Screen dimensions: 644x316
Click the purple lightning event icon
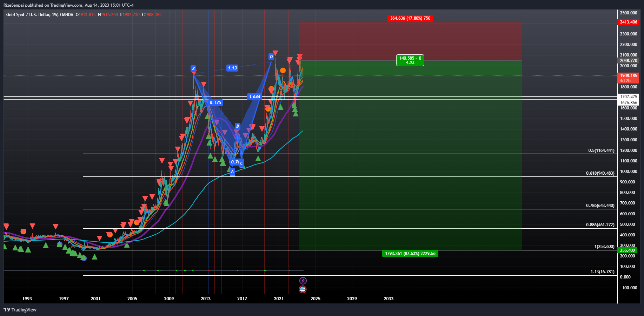click(303, 281)
